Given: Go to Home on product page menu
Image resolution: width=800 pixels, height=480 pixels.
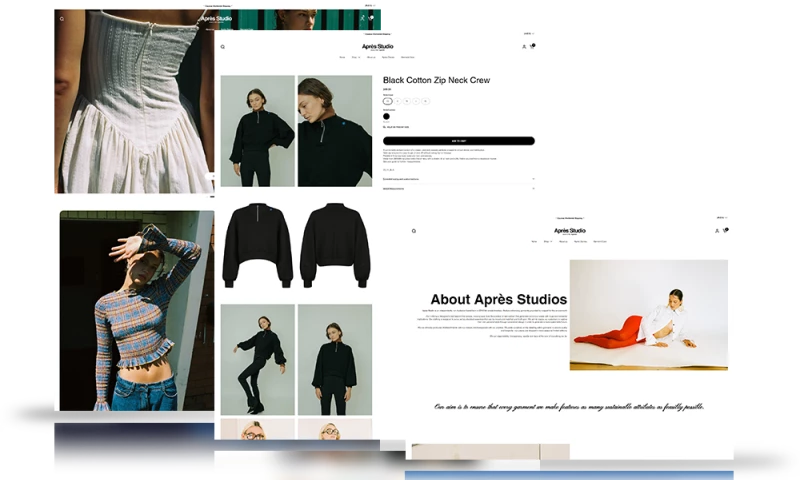Looking at the screenshot, I should click(x=342, y=57).
